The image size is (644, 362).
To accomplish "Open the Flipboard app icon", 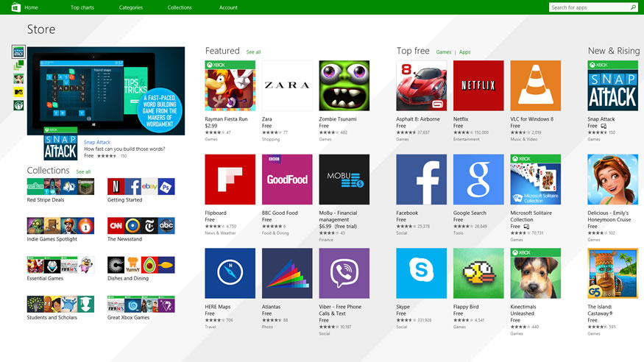I will [x=230, y=180].
